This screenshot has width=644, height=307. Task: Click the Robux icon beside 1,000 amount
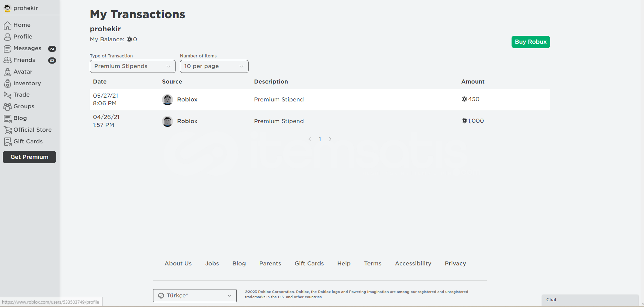tap(464, 121)
